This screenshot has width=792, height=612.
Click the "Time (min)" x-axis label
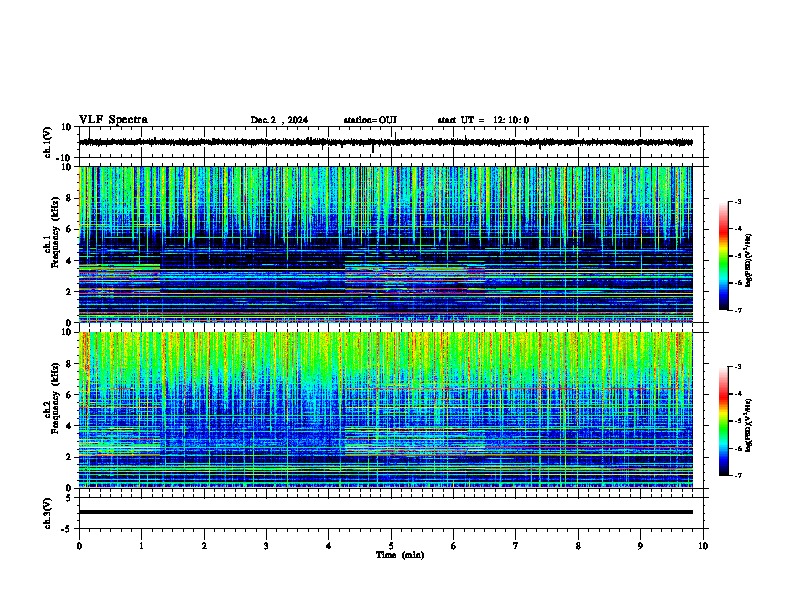400,555
